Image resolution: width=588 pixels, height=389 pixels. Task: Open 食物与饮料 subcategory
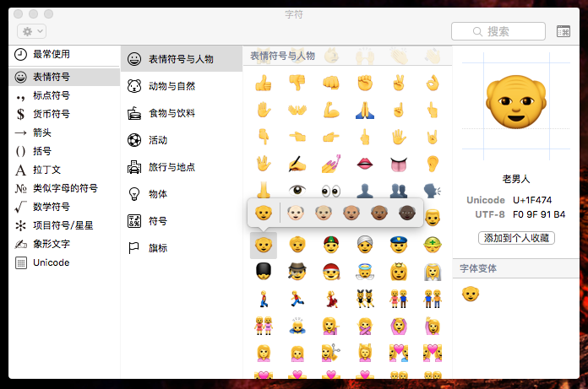(182, 113)
